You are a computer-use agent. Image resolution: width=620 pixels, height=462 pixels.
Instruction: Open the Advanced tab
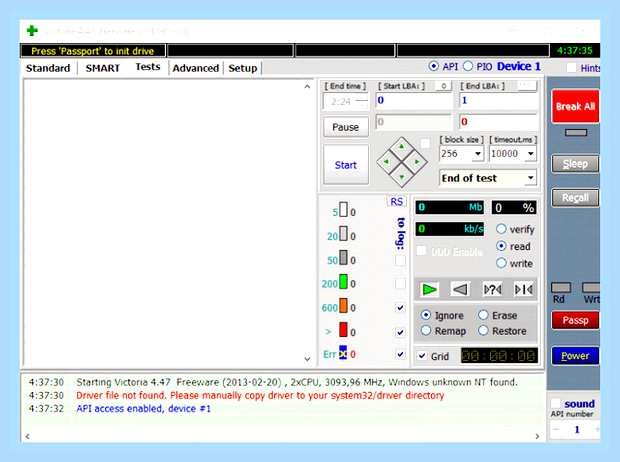[196, 68]
